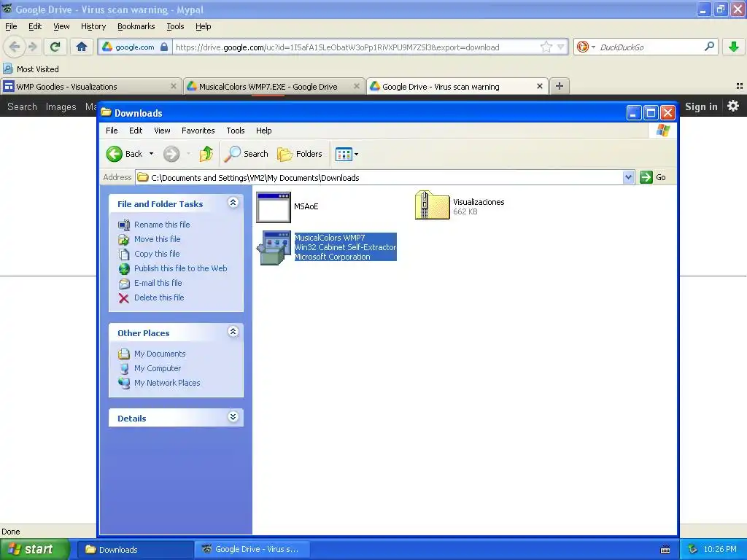
Task: Click the MusicalColors WMP7 file name text
Action: tap(330, 238)
